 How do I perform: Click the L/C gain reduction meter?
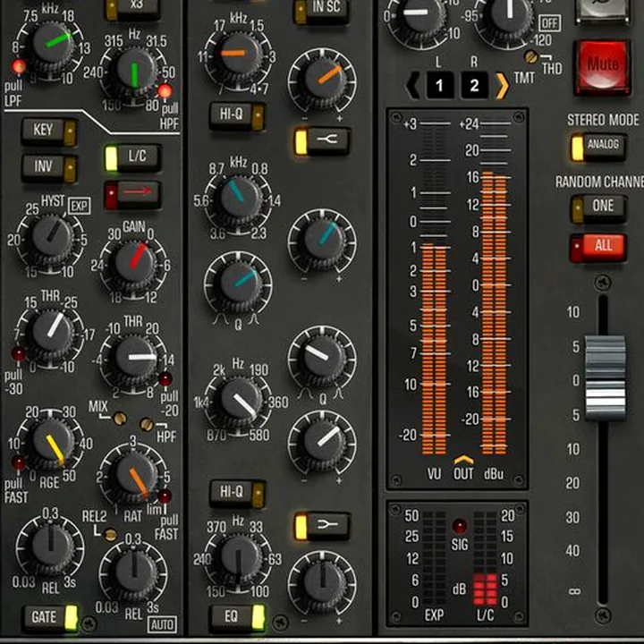(485, 558)
